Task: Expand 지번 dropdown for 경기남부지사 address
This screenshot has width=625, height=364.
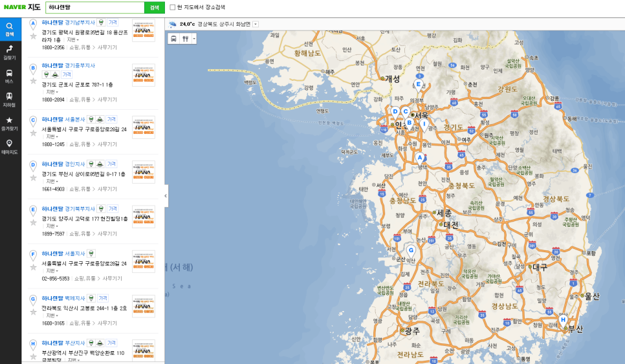Action: tap(72, 40)
